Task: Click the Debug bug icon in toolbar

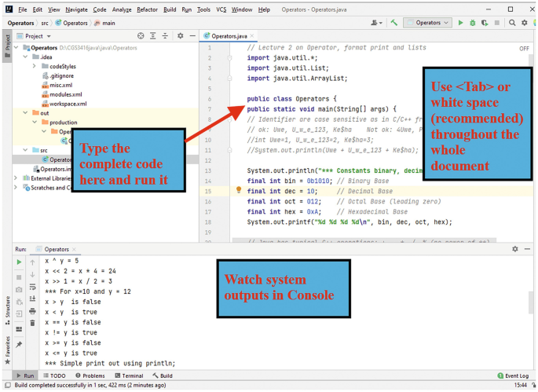Action: click(472, 23)
